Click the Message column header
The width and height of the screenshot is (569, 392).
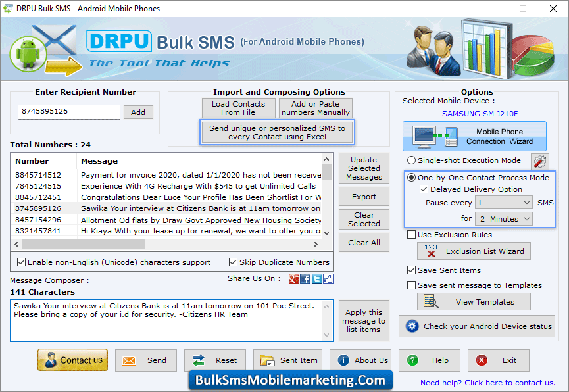click(199, 161)
